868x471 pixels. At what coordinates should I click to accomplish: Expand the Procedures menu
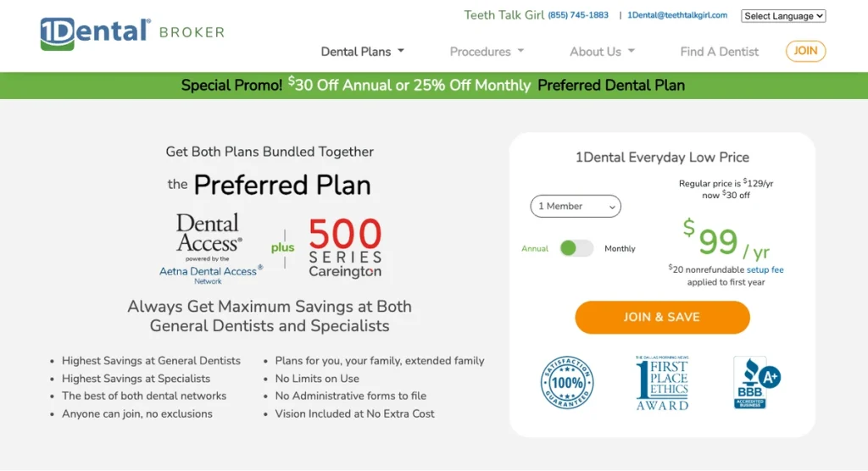click(x=487, y=52)
